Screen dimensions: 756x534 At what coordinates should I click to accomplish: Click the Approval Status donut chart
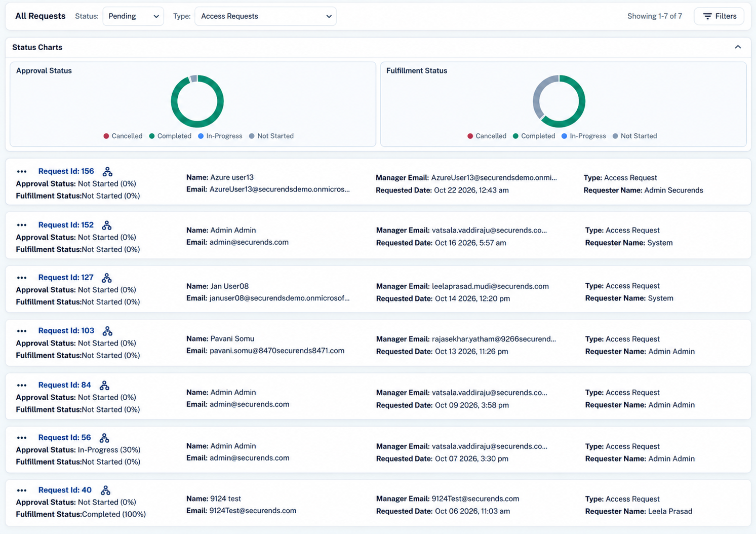[197, 101]
